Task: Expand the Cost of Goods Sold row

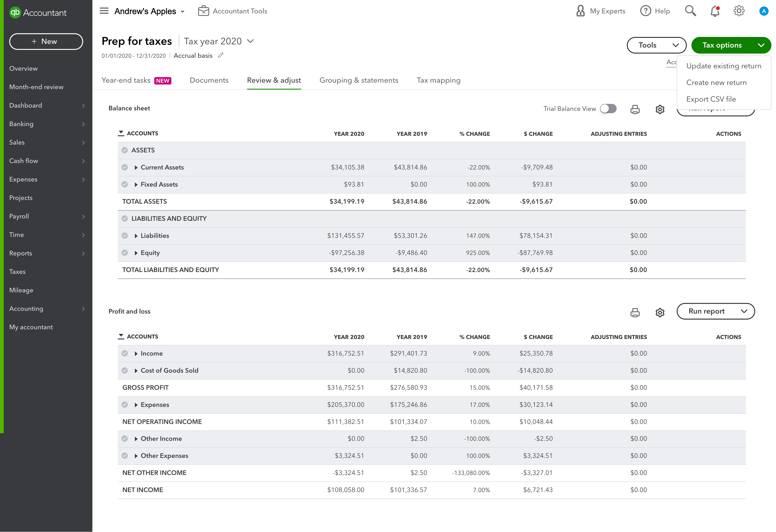Action: tap(136, 371)
